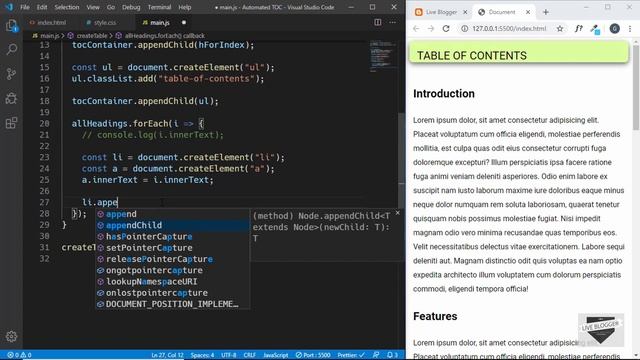Switch to the Live Blogger browser tab
The width and height of the screenshot is (640, 360).
point(441,12)
